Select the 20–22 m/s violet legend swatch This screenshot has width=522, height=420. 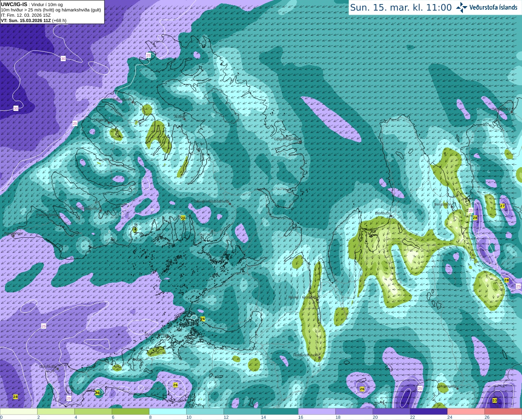(391, 411)
